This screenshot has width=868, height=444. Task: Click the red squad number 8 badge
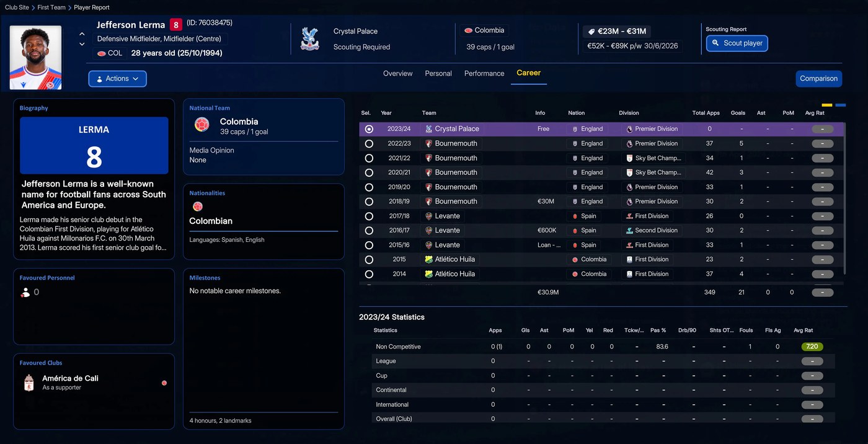pos(175,25)
